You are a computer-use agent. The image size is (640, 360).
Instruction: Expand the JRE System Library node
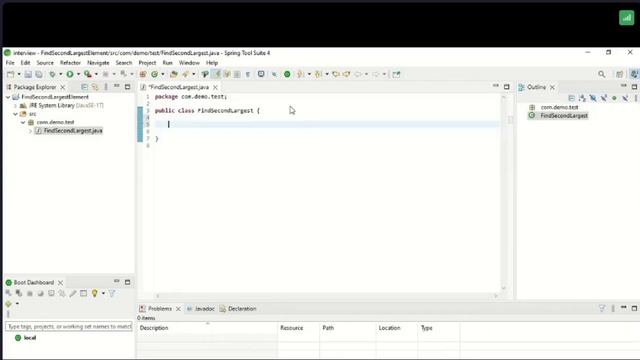[16, 106]
